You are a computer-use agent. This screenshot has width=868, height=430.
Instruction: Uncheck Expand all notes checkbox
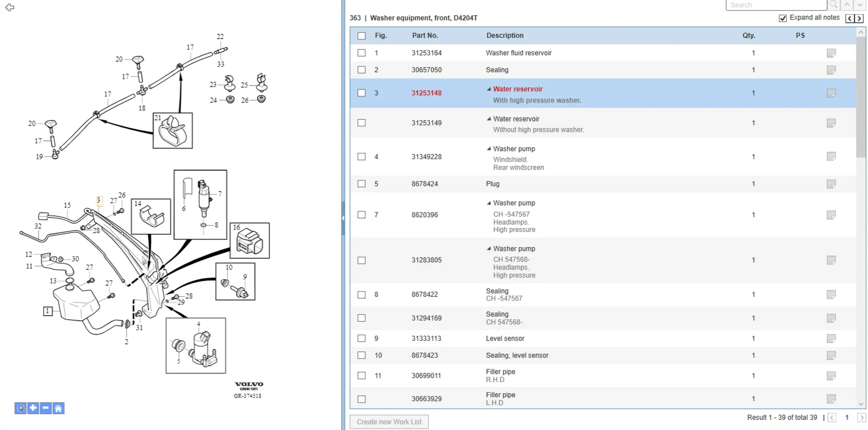tap(783, 18)
